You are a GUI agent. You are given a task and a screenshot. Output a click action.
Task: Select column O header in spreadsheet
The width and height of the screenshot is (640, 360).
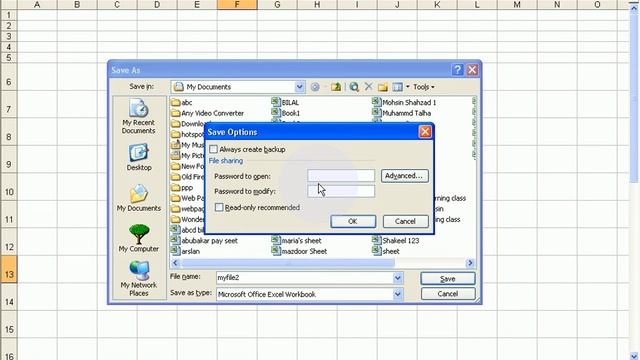(597, 4)
